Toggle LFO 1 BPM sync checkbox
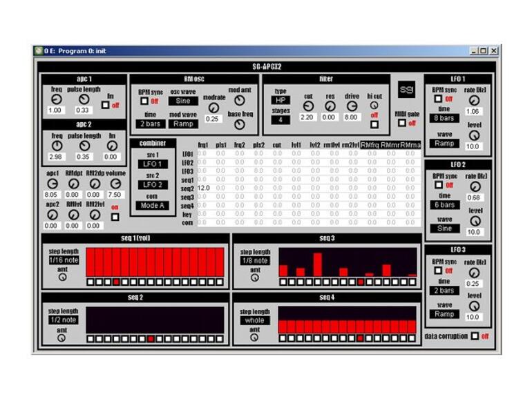532x399 pixels. pyautogui.click(x=438, y=99)
